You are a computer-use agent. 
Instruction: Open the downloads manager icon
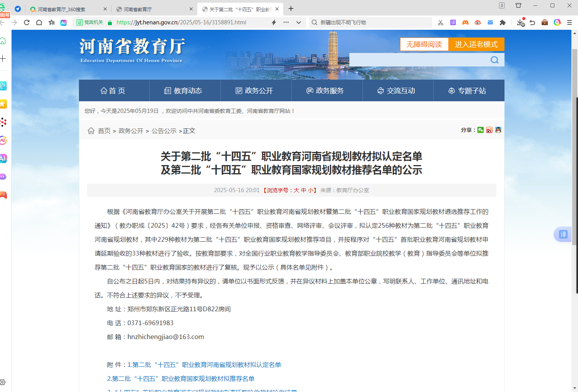[520, 22]
